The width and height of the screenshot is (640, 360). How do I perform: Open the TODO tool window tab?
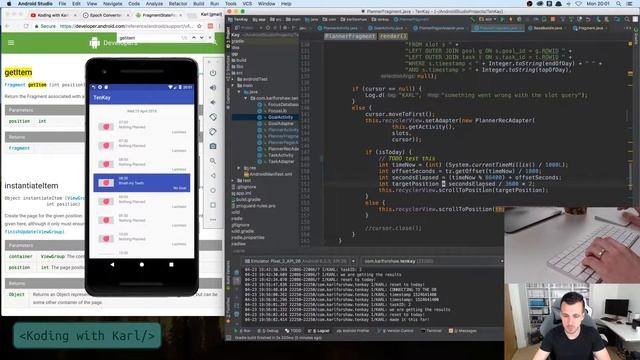pos(293,331)
